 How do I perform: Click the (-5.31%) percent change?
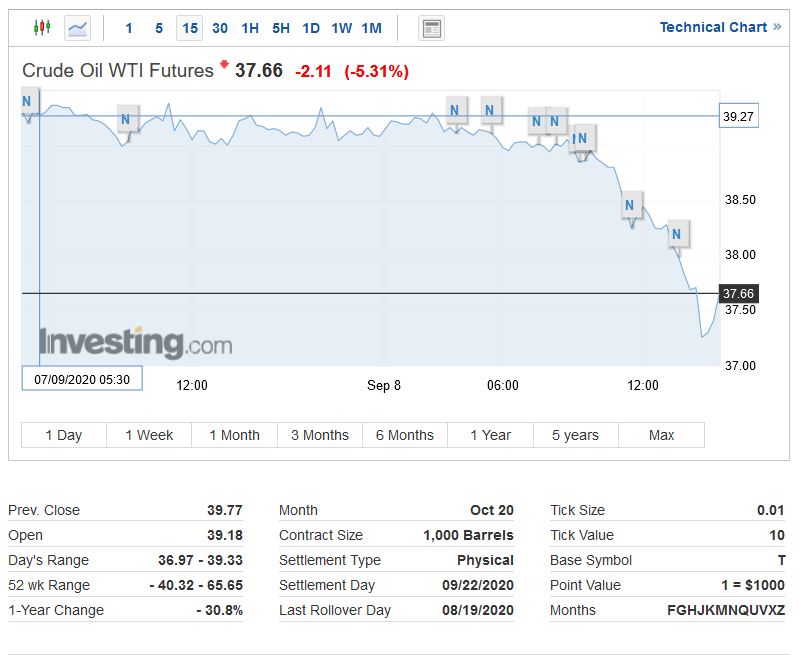point(376,71)
